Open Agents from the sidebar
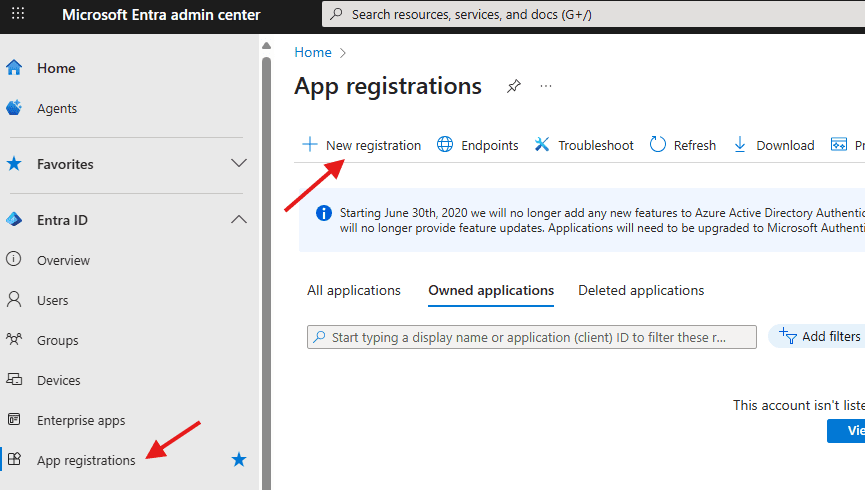The image size is (865, 490). click(56, 108)
